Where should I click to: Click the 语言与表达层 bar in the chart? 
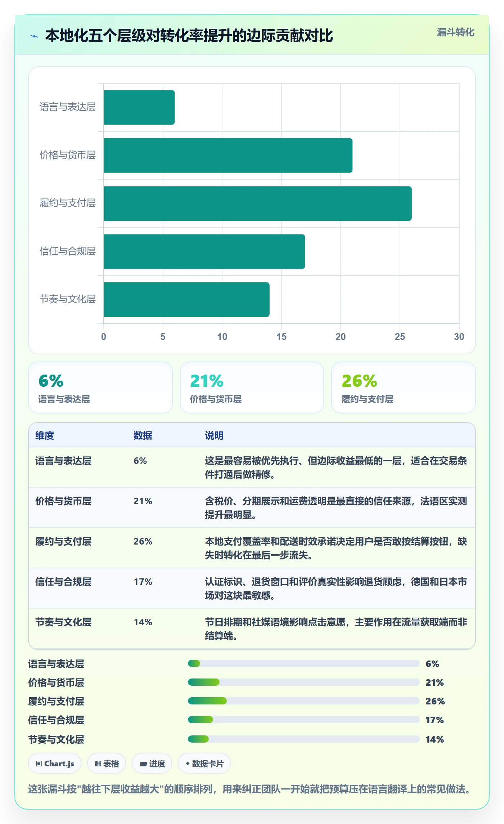139,107
